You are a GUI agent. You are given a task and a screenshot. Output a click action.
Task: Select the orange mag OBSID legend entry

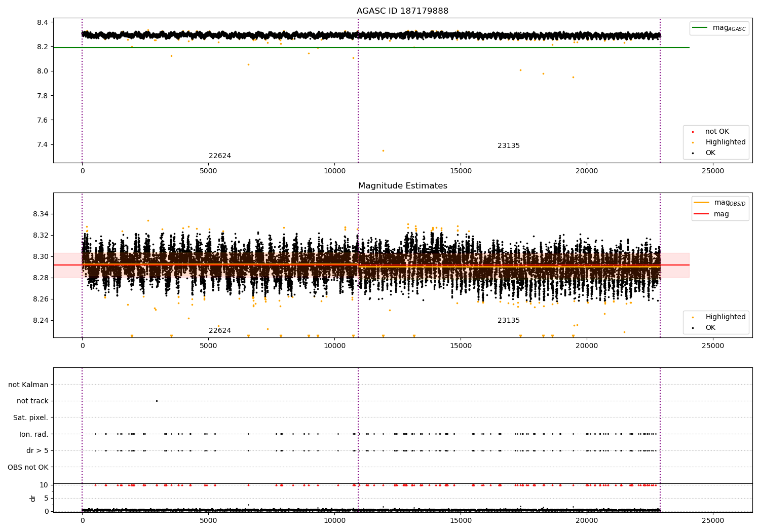(701, 203)
